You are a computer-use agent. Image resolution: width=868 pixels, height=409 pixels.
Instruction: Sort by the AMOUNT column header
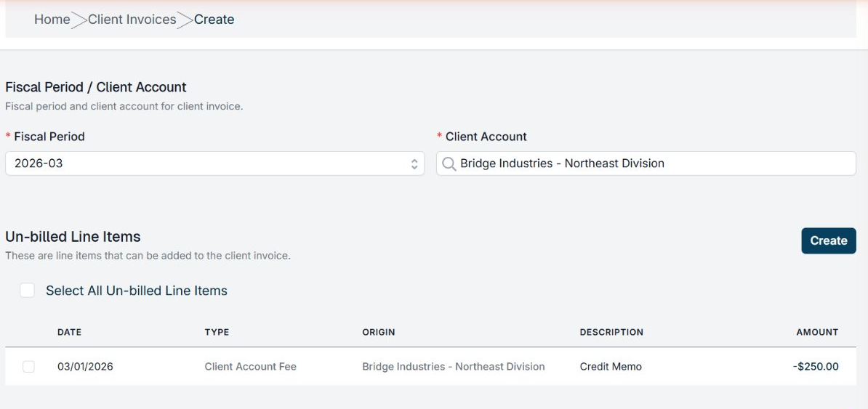[x=817, y=332]
